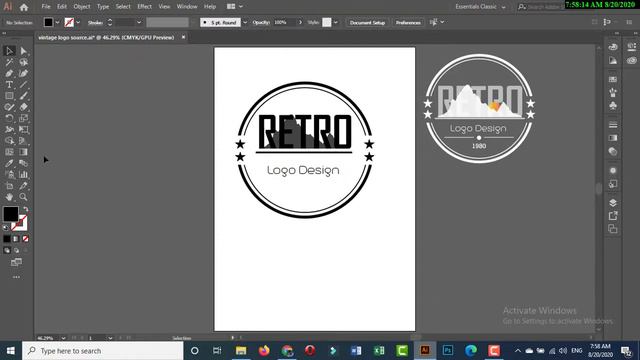Open the Type menu

pos(103,7)
